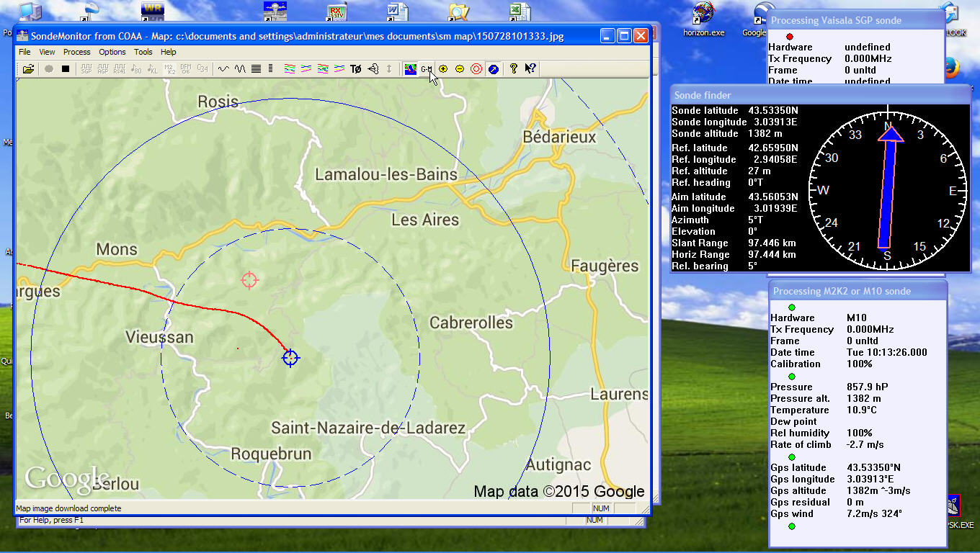Click the red concentric target rings icon

tap(476, 69)
